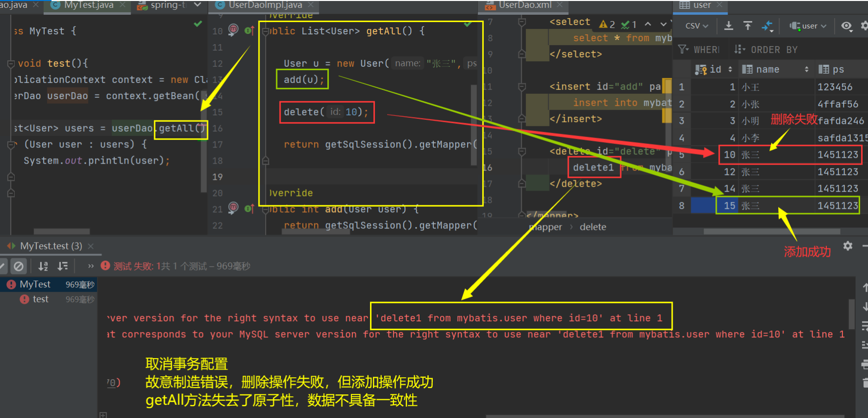Viewport: 868px width, 418px height.
Task: Click the checks passed indicator in UserDao.xml
Action: click(629, 24)
